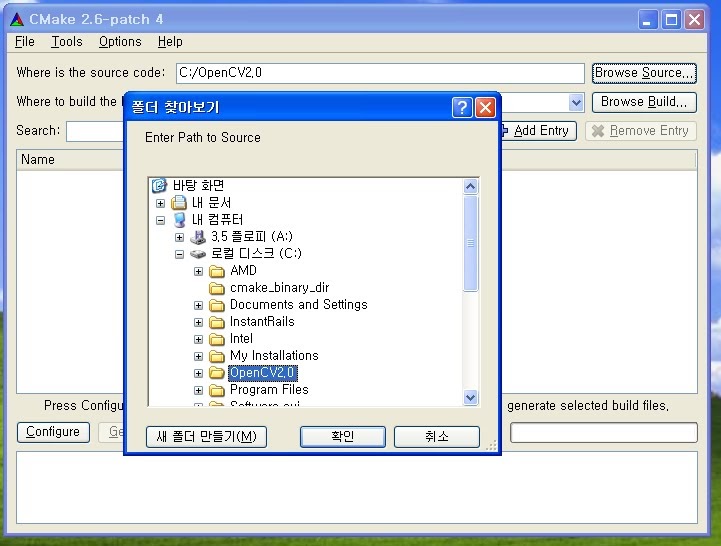This screenshot has width=721, height=546.
Task: Select the 3.5 floppy (A:) drive icon
Action: [x=198, y=236]
